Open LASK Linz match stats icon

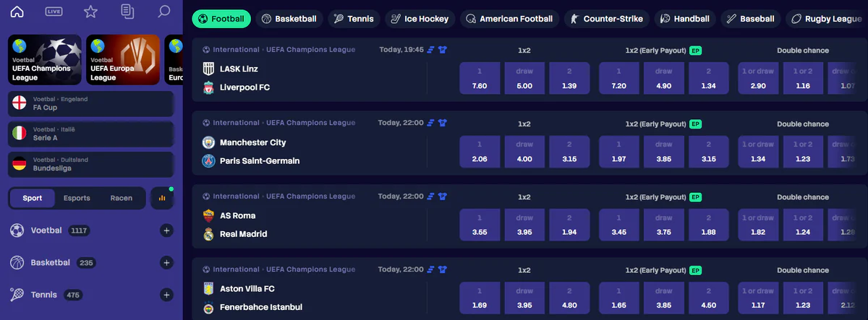[430, 50]
